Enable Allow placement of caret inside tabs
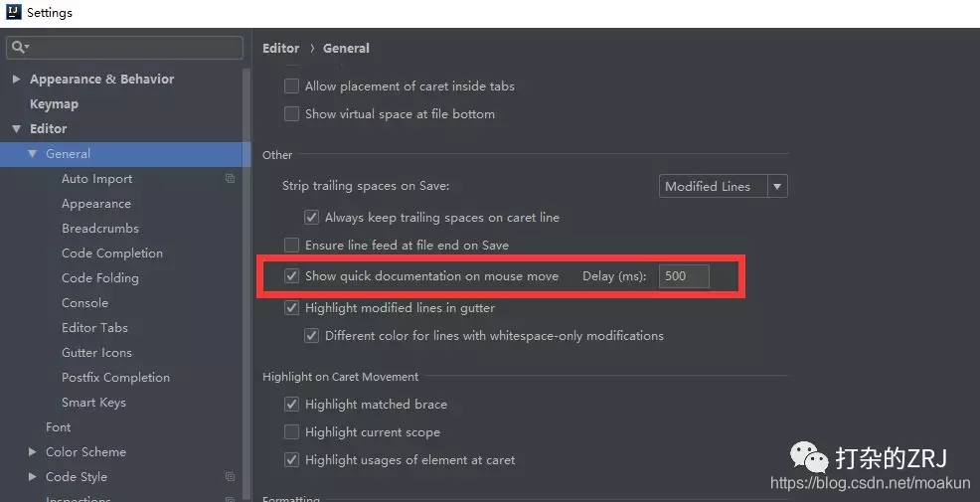This screenshot has width=980, height=502. pyautogui.click(x=291, y=86)
